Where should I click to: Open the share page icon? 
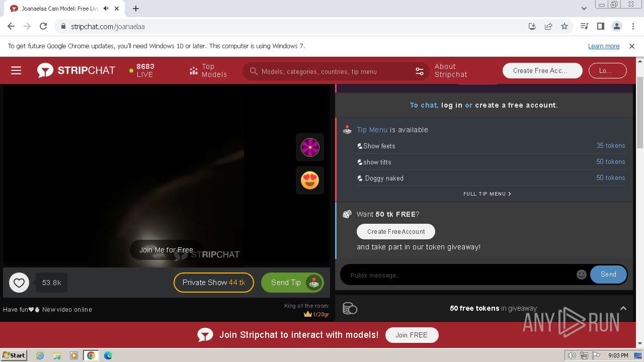coord(548,26)
